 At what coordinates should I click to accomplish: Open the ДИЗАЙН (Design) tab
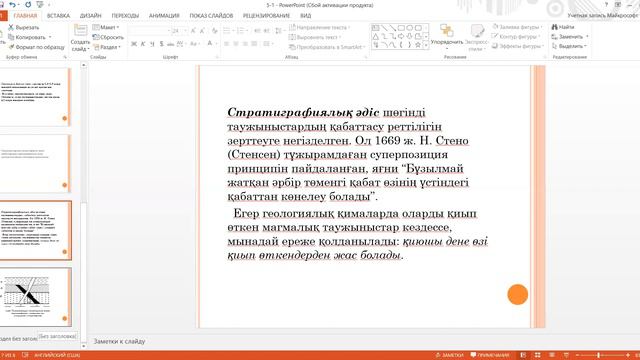91,16
